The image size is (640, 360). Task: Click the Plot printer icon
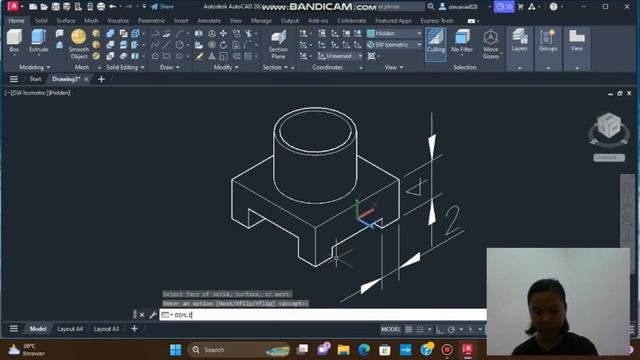101,7
